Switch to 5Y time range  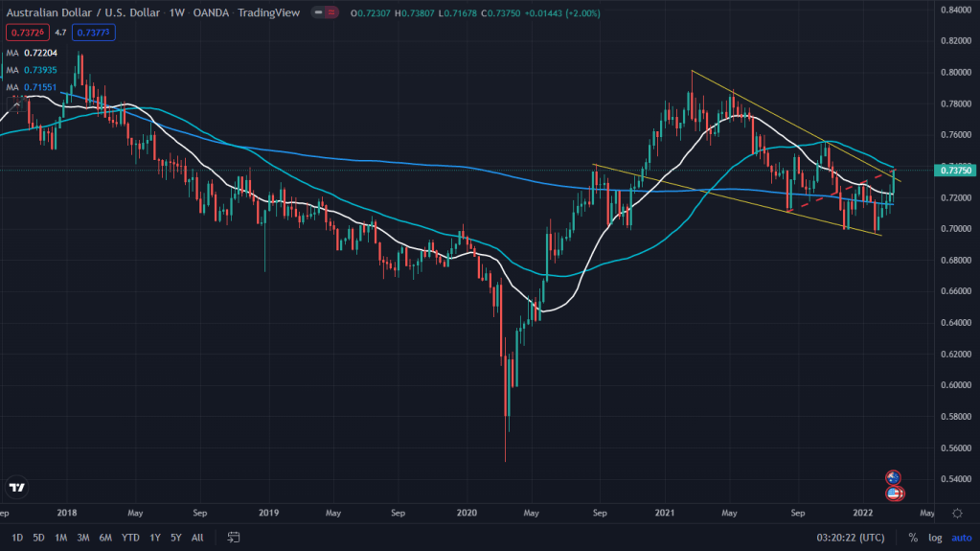[175, 538]
